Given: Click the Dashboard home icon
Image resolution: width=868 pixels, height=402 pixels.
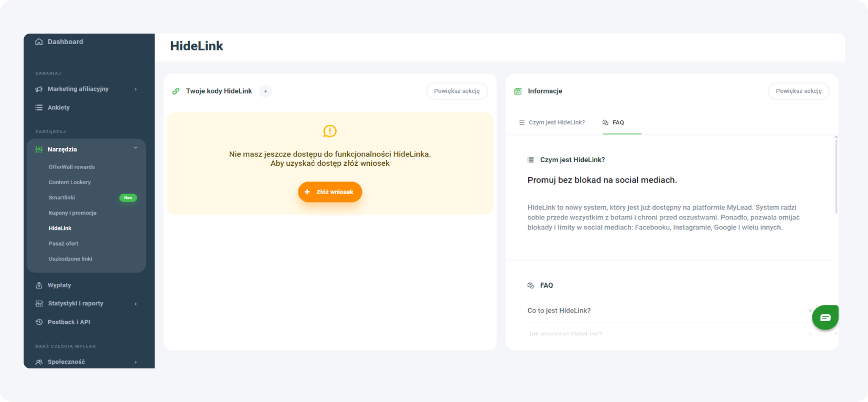Looking at the screenshot, I should [39, 42].
